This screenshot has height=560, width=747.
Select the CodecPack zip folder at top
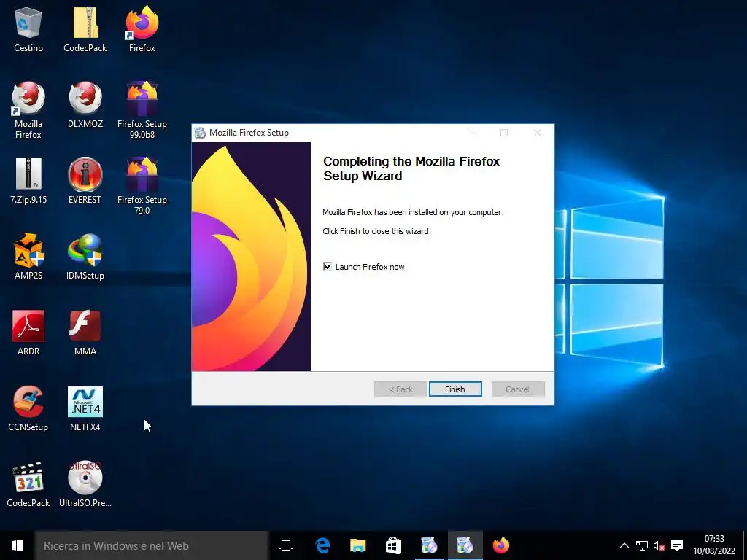[x=85, y=29]
